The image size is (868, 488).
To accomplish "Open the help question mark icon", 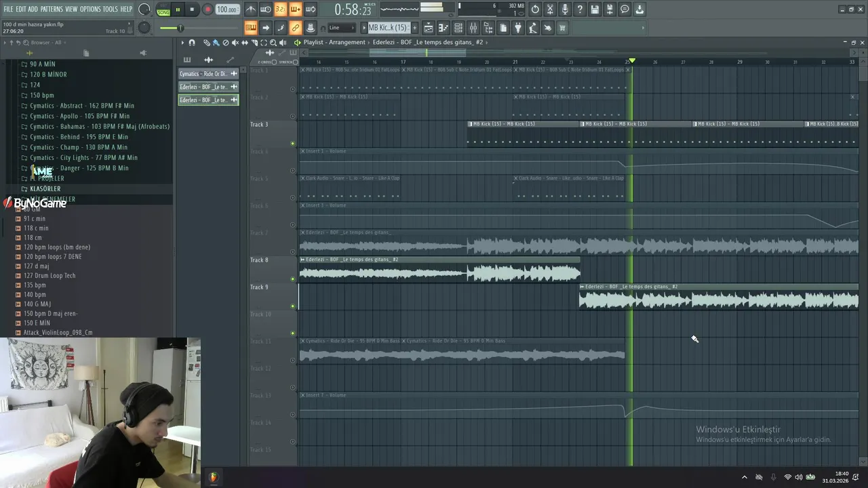I will [x=580, y=9].
